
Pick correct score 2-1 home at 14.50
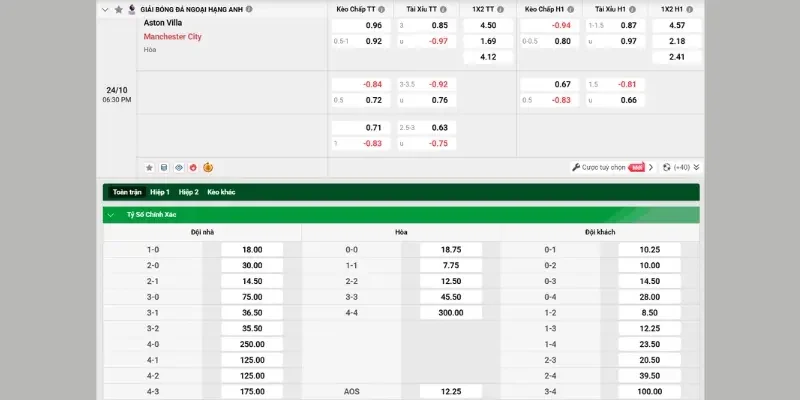pos(252,282)
